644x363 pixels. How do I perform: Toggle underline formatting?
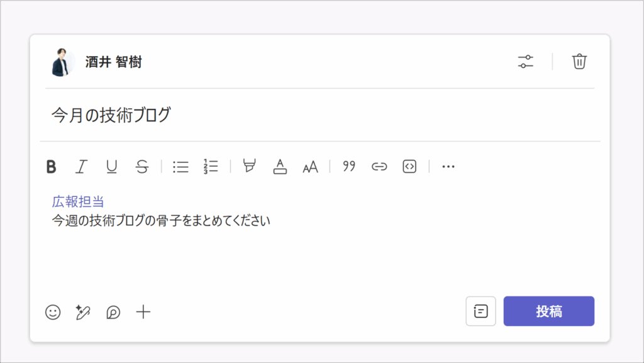coord(111,167)
